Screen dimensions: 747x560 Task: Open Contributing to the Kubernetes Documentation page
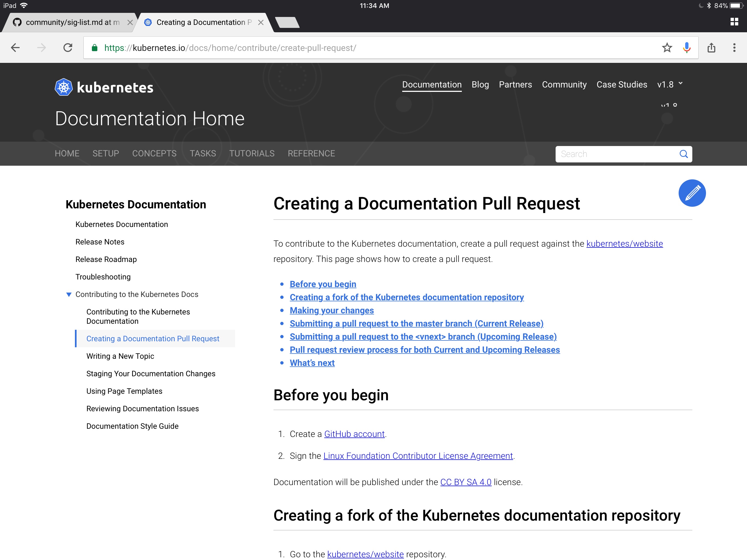point(138,316)
